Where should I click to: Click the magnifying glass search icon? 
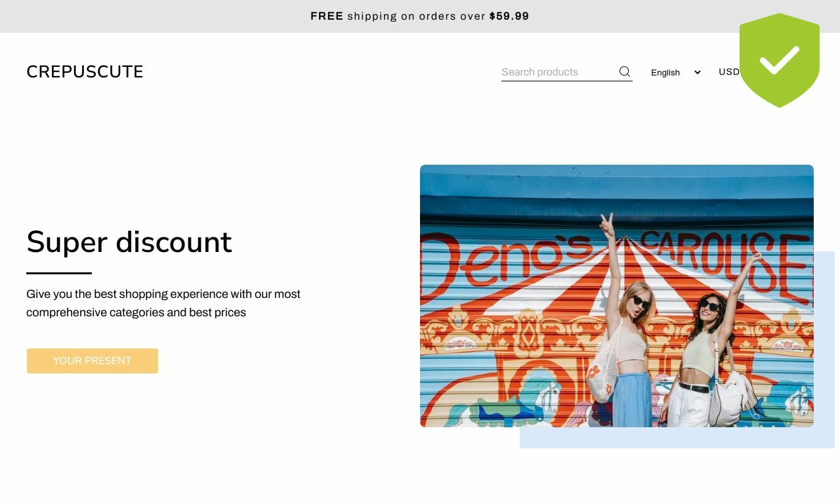coord(625,72)
